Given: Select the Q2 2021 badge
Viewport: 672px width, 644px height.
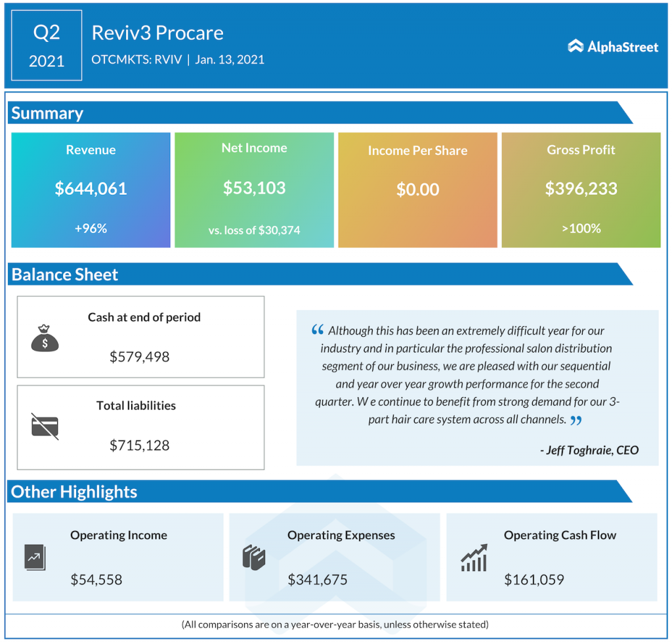Looking at the screenshot, I should (x=46, y=45).
